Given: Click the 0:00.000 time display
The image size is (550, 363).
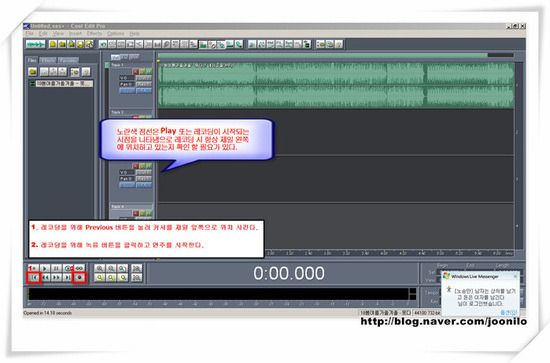Looking at the screenshot, I should pos(289,273).
